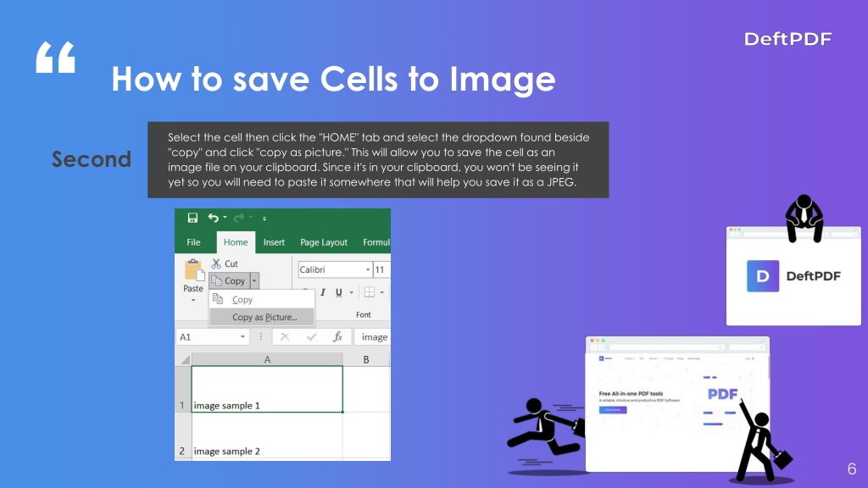The image size is (868, 488).
Task: Toggle Italic formatting
Action: coord(322,292)
